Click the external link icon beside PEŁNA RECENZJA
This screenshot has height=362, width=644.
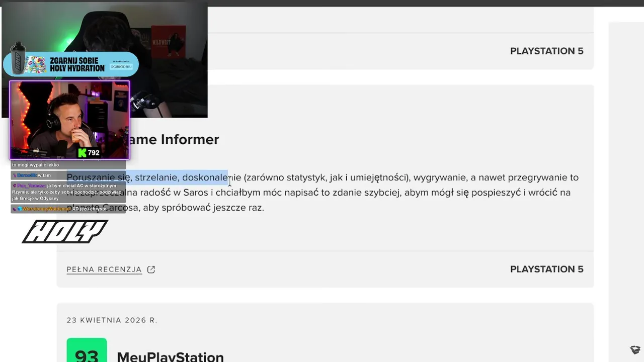pos(151,269)
